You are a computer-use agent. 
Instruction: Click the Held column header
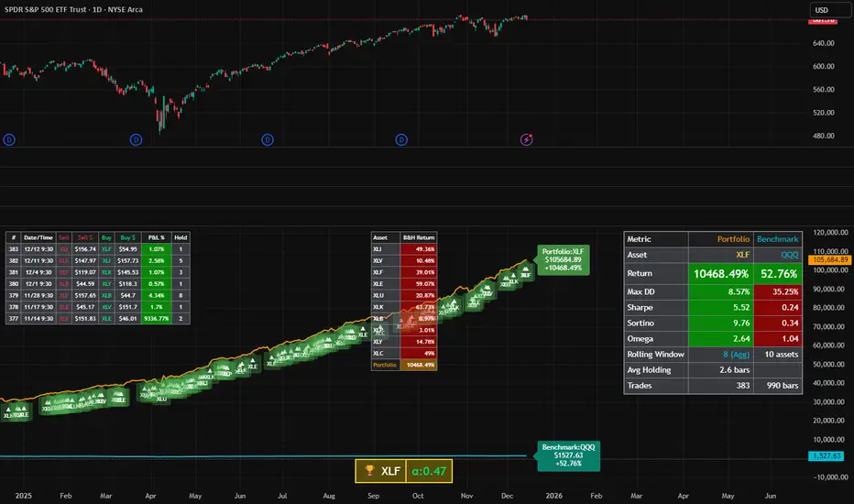tap(181, 237)
